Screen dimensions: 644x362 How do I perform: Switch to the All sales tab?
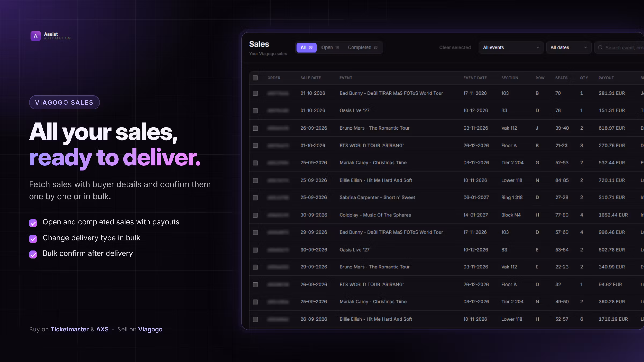(306, 47)
